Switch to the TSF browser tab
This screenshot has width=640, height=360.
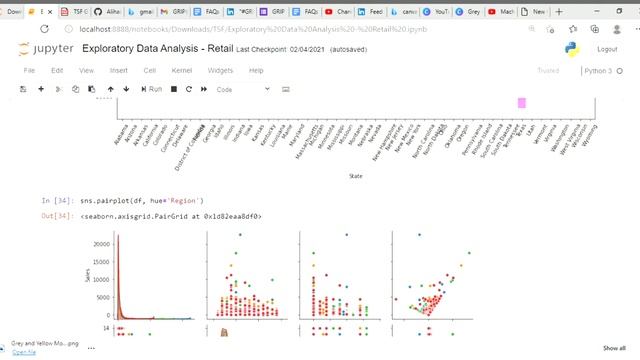tap(74, 12)
